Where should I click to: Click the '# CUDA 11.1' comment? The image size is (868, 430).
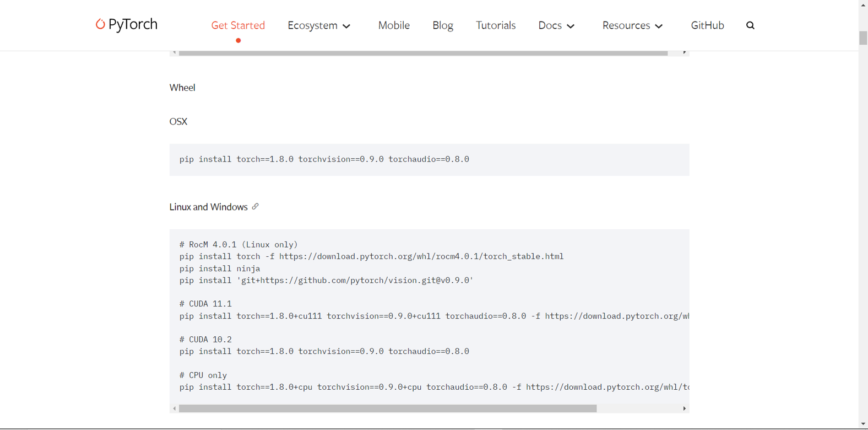(205, 304)
